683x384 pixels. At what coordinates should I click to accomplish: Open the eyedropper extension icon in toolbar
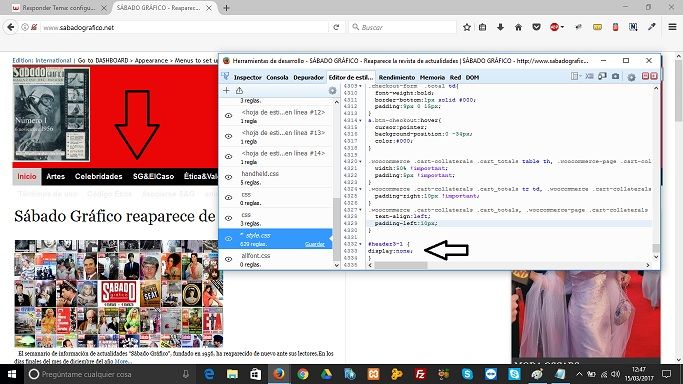(x=652, y=27)
